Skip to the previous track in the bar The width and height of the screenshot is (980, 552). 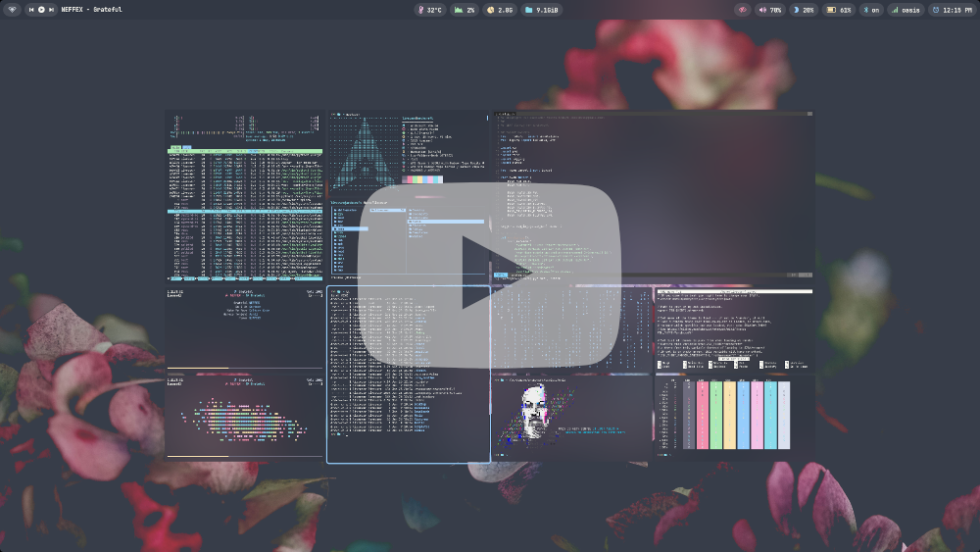click(x=31, y=10)
